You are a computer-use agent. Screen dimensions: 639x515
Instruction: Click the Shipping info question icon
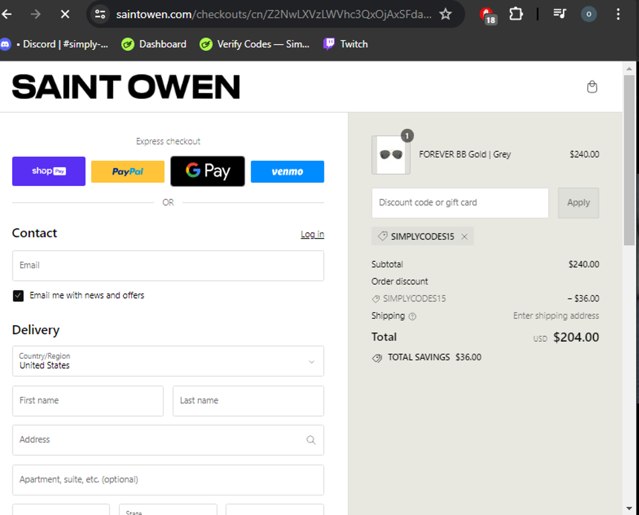point(412,317)
